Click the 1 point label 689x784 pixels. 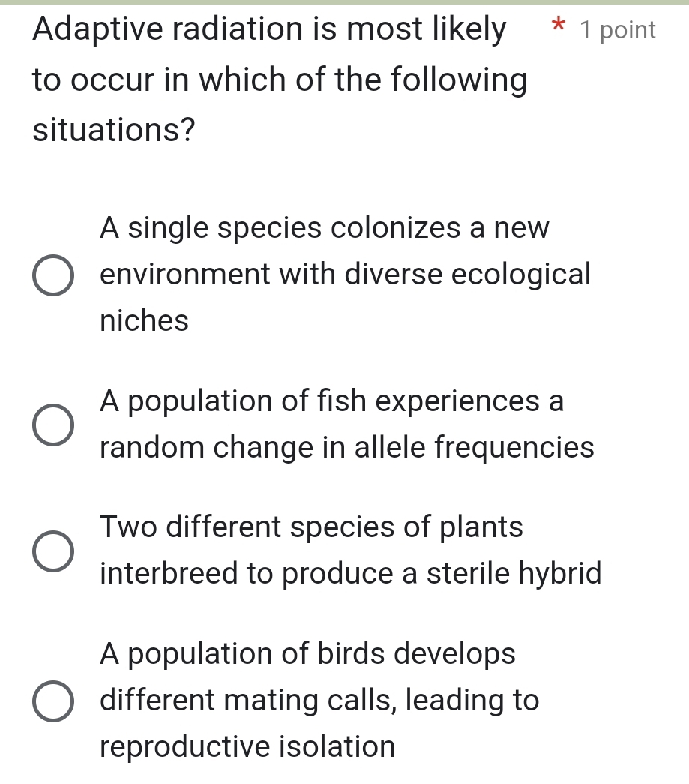(x=616, y=30)
